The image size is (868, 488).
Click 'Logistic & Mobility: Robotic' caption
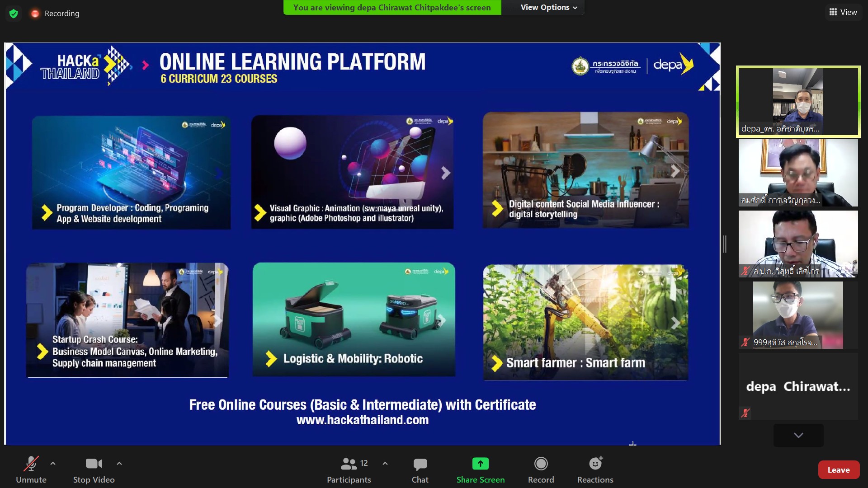(353, 359)
